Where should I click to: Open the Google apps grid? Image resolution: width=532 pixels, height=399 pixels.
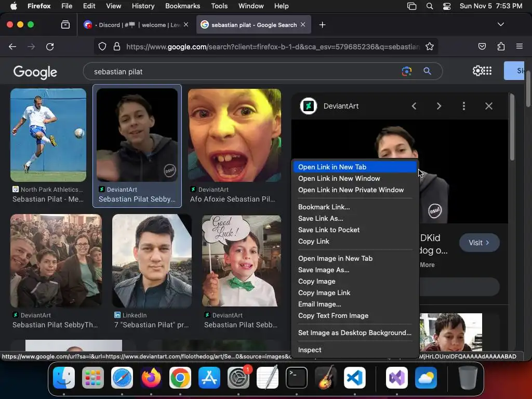click(x=487, y=71)
